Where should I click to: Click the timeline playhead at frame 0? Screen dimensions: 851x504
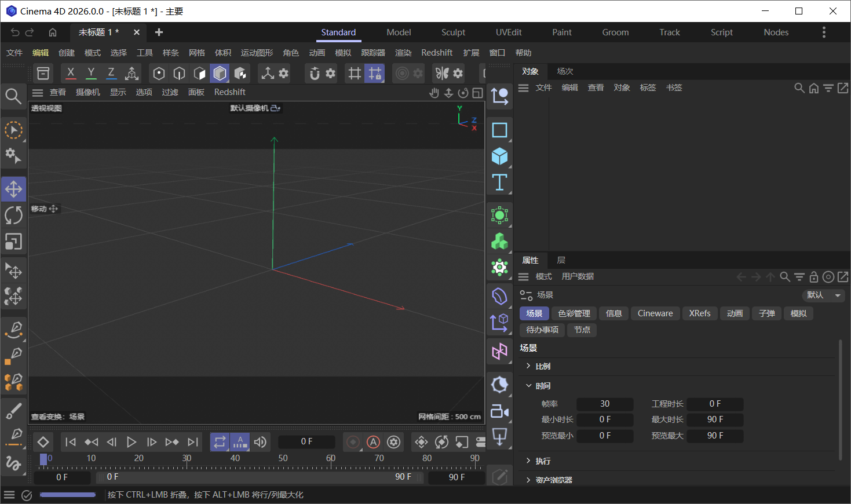(43, 459)
